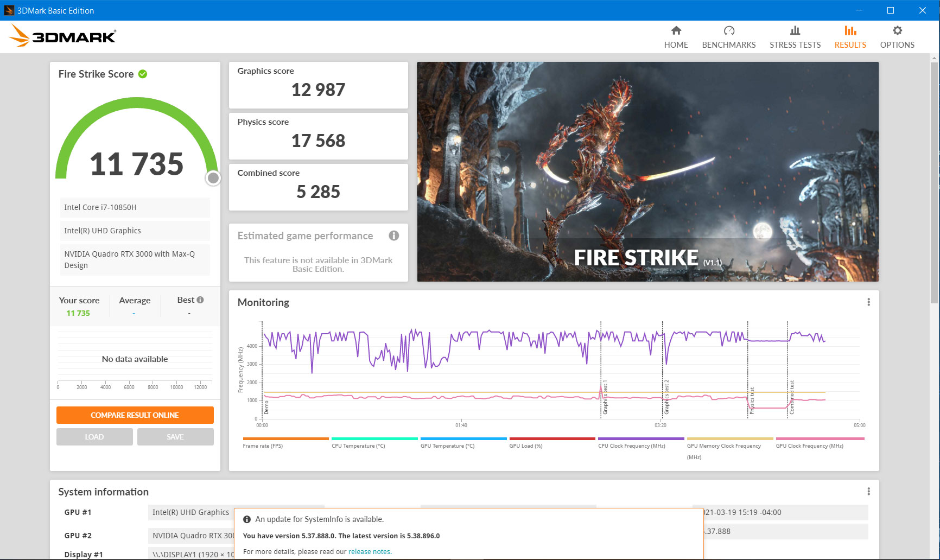Image resolution: width=940 pixels, height=560 pixels.
Task: Switch to STRESS TESTS tab
Action: coord(795,37)
